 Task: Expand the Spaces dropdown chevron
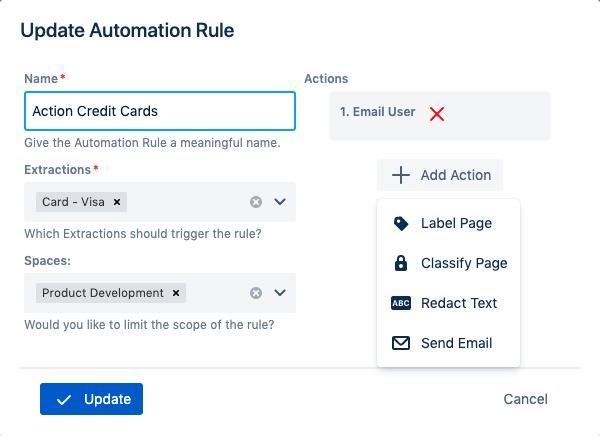[280, 293]
